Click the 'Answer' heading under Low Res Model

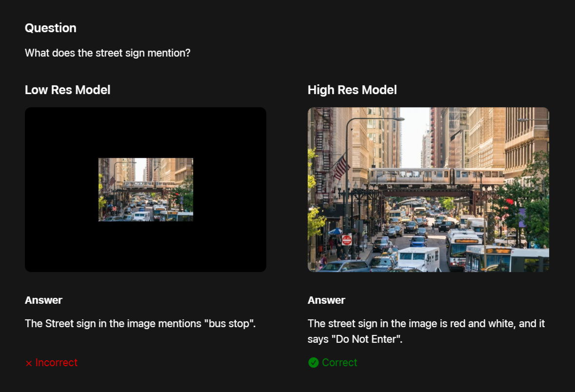[x=43, y=300]
